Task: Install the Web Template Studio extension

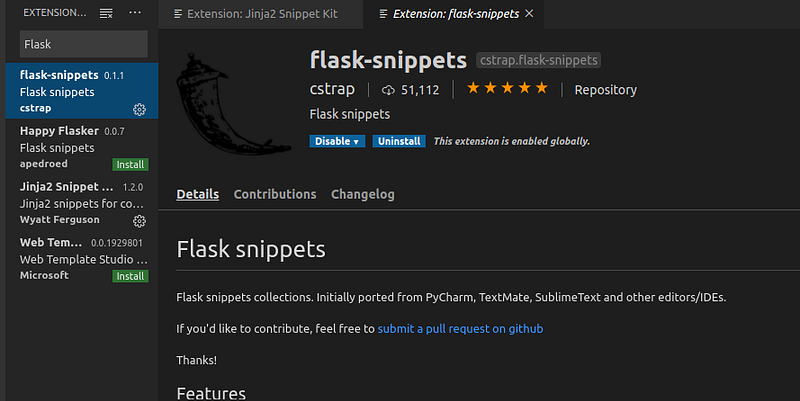Action: point(130,276)
